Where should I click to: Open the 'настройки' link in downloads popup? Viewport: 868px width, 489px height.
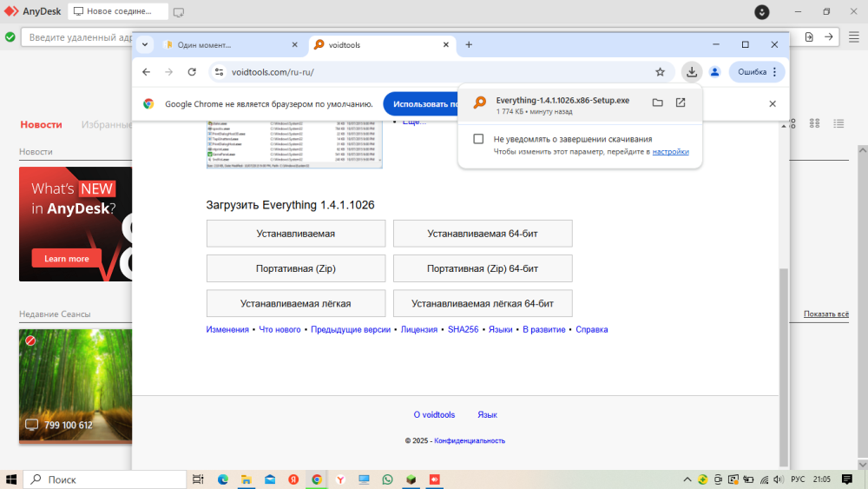pyautogui.click(x=670, y=152)
